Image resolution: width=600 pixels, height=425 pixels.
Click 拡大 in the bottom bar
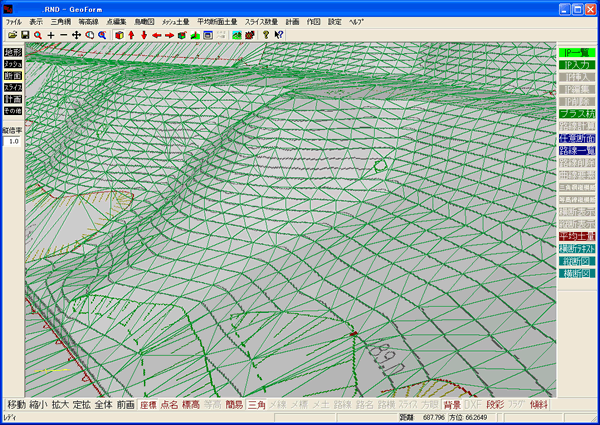(60, 405)
